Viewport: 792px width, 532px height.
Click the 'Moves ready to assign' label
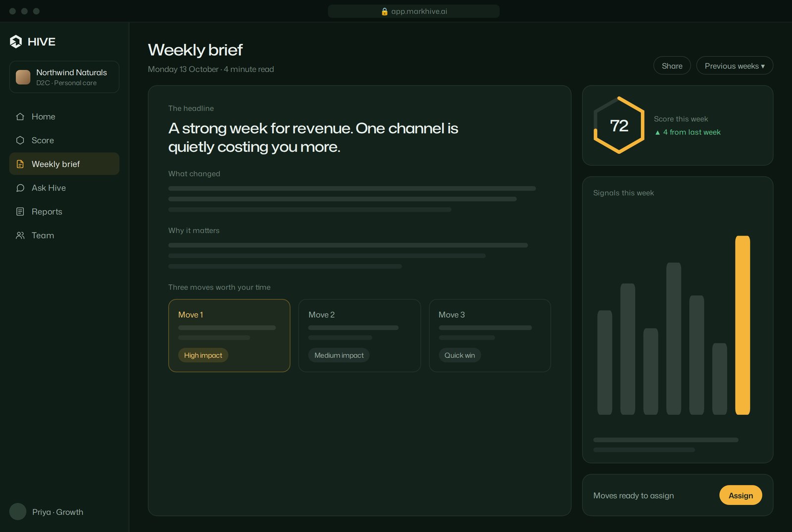(634, 496)
